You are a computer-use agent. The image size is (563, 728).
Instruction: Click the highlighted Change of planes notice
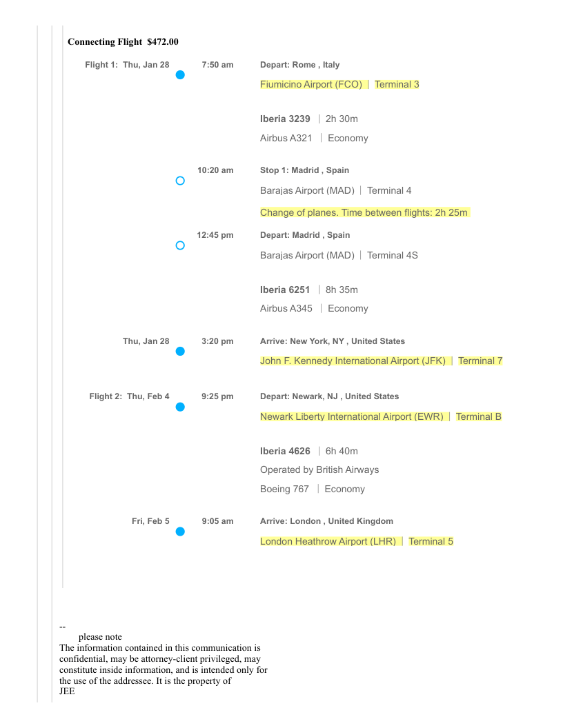(x=364, y=213)
